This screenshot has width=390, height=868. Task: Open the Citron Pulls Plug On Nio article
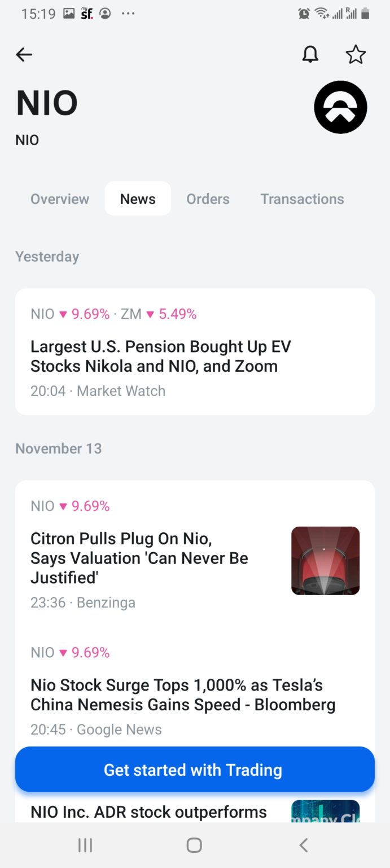tap(139, 558)
